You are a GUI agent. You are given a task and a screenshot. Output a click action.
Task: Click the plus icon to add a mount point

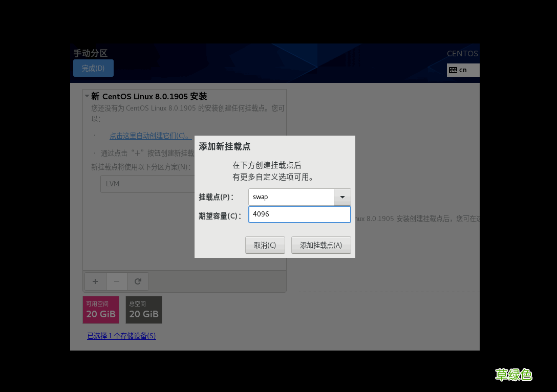click(95, 281)
